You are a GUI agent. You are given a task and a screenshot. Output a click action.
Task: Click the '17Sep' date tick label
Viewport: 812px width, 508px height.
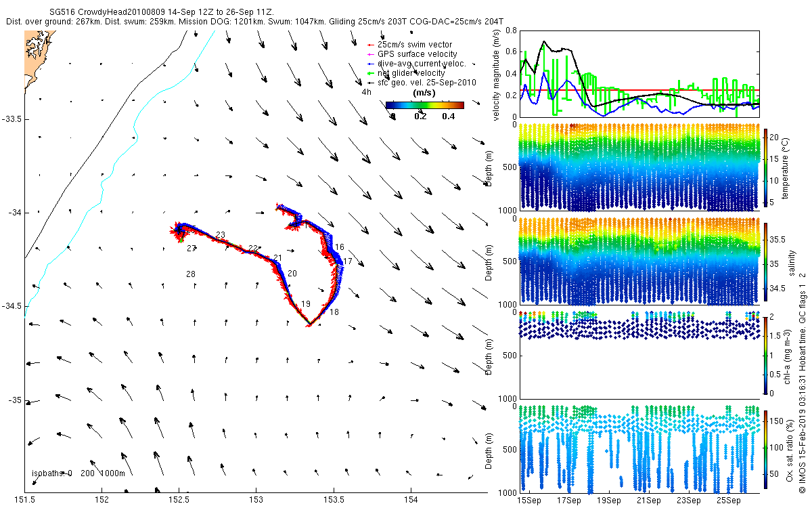tap(569, 501)
